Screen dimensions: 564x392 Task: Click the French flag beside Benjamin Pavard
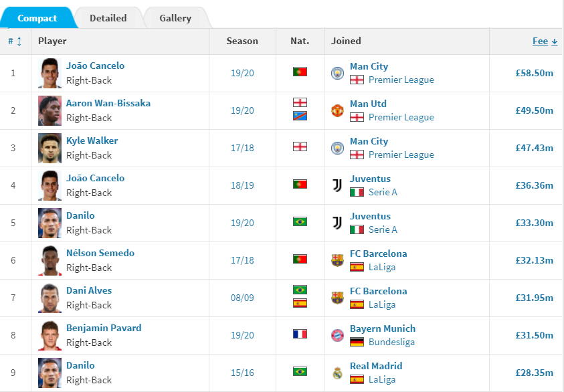[300, 334]
